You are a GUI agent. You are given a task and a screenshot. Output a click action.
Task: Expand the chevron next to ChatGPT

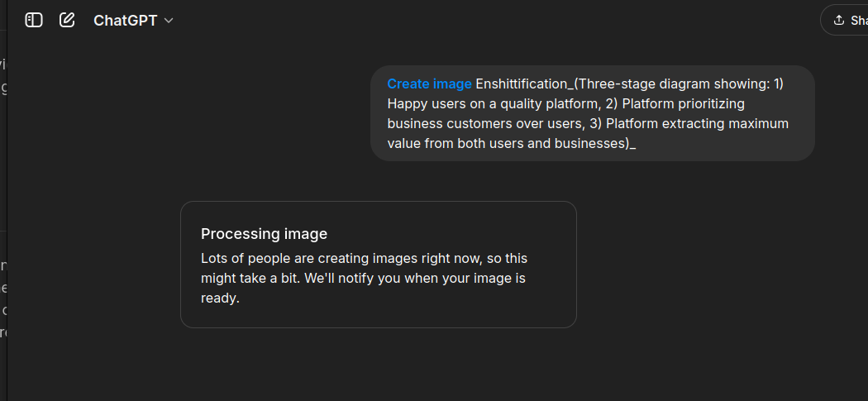(x=169, y=21)
